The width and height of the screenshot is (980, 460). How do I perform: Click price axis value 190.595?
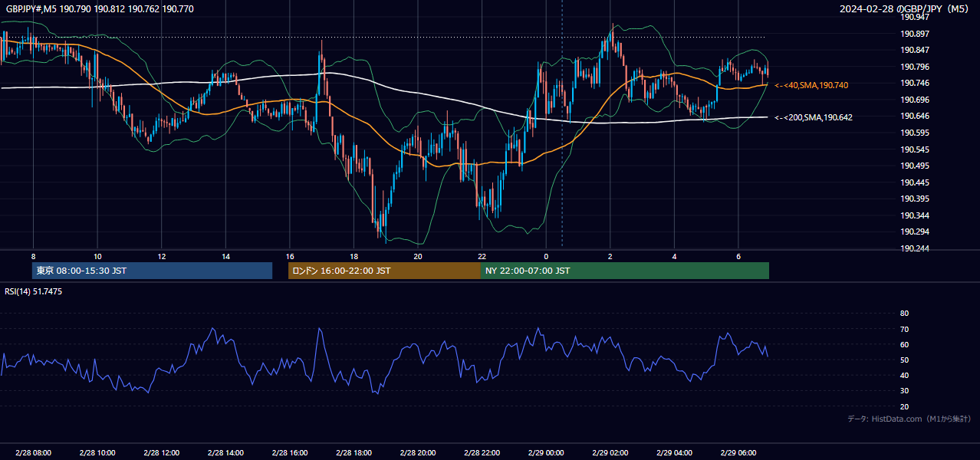(916, 133)
